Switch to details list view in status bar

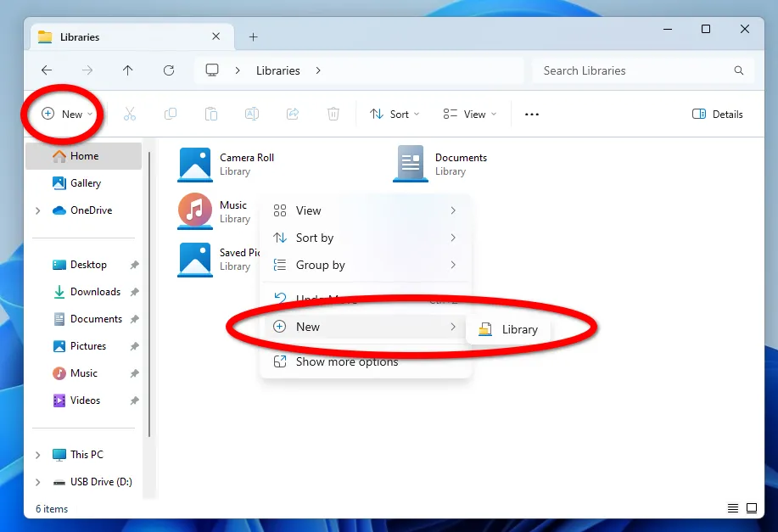[x=733, y=508]
